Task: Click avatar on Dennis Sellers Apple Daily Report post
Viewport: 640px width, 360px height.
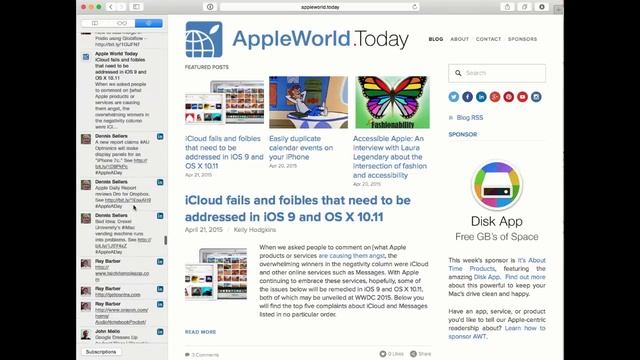Action: (x=86, y=185)
